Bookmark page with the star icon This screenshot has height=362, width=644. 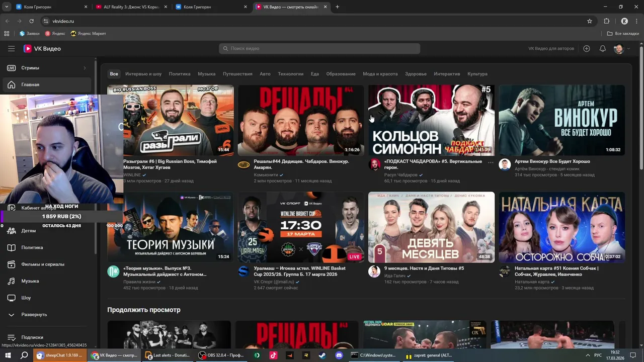tap(590, 21)
